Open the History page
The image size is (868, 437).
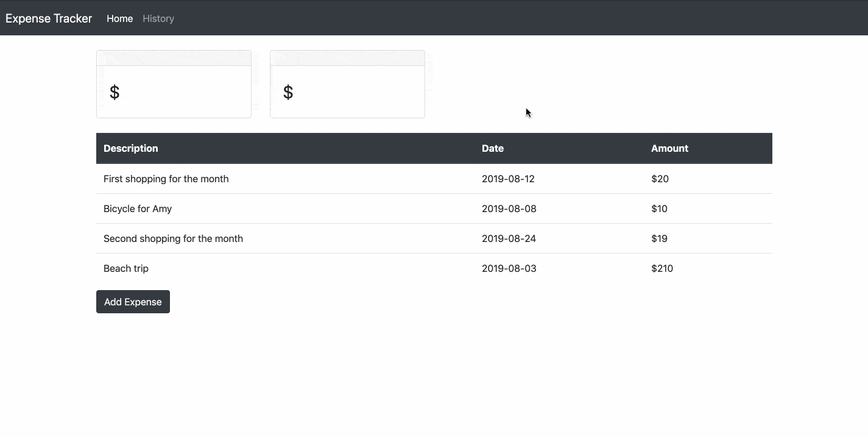[158, 18]
